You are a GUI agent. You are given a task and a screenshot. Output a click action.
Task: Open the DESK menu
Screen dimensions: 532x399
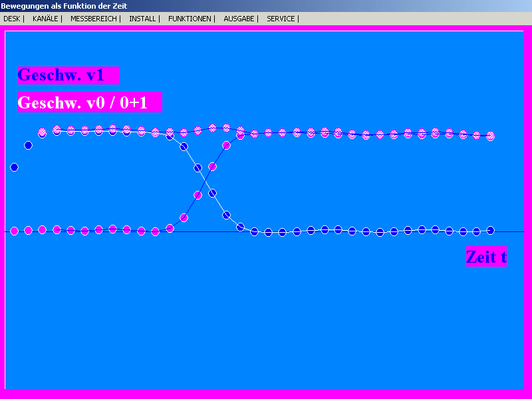click(x=11, y=19)
